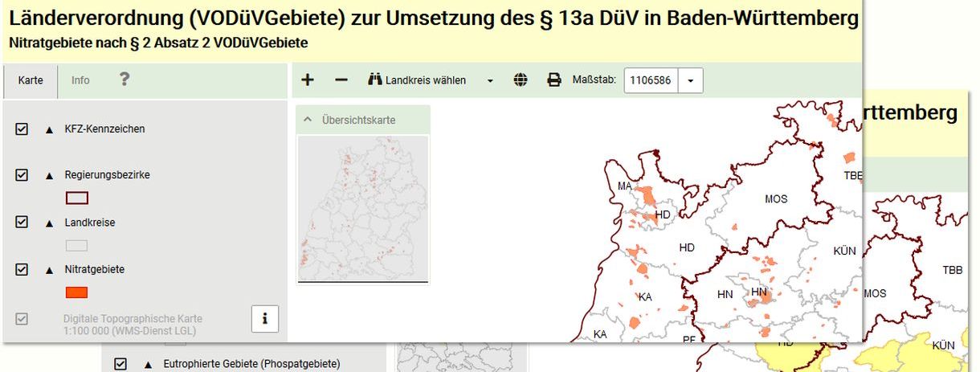
Task: Open the Maßstab scale dropdown
Action: point(691,80)
